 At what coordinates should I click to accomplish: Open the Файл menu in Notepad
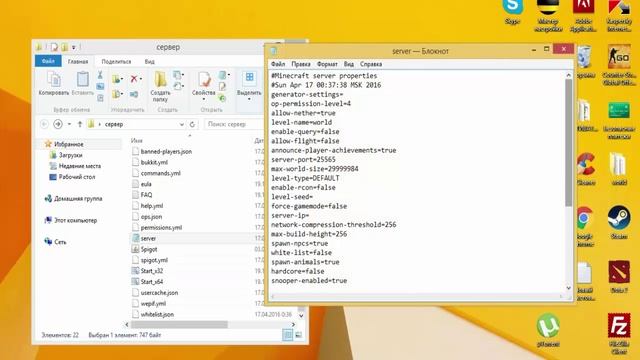(278, 64)
